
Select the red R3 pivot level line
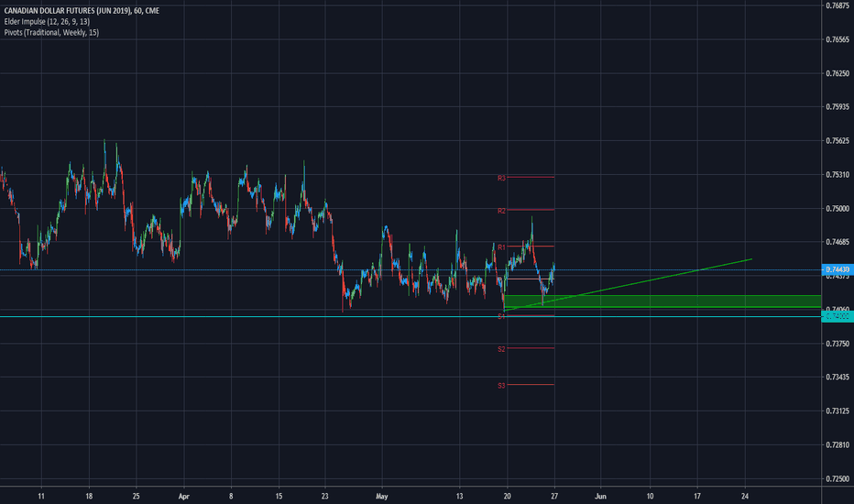click(531, 177)
